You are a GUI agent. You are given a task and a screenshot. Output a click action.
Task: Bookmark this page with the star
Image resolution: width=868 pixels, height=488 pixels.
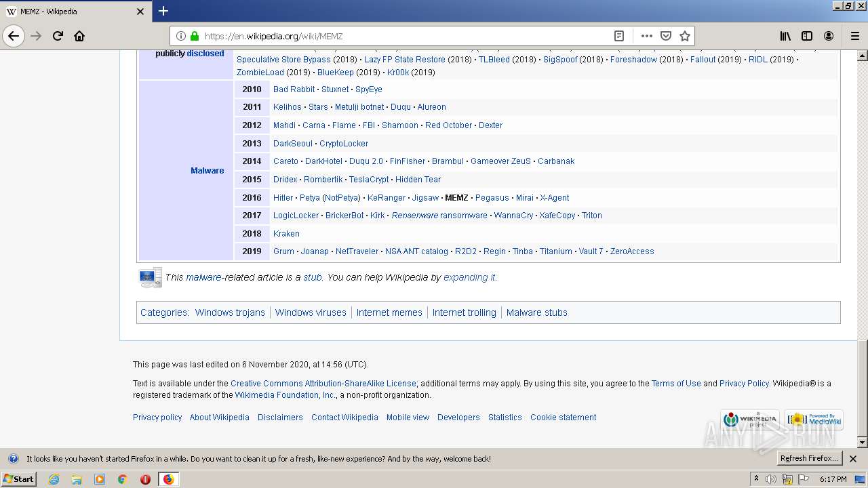click(685, 36)
